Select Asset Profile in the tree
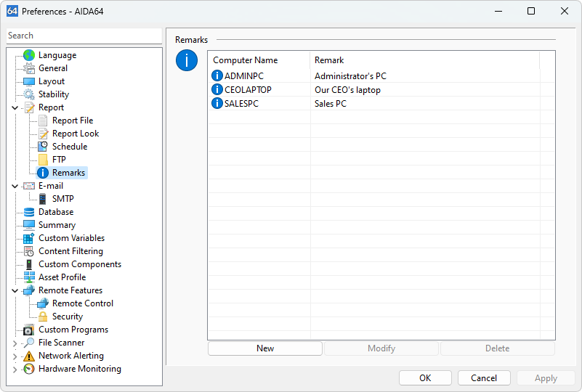582x392 pixels. coord(62,277)
